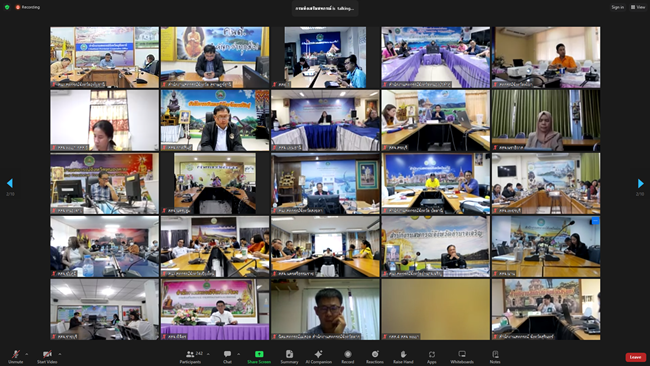Expand audio options arrow beside Unmute
The height and width of the screenshot is (366, 650).
point(27,354)
